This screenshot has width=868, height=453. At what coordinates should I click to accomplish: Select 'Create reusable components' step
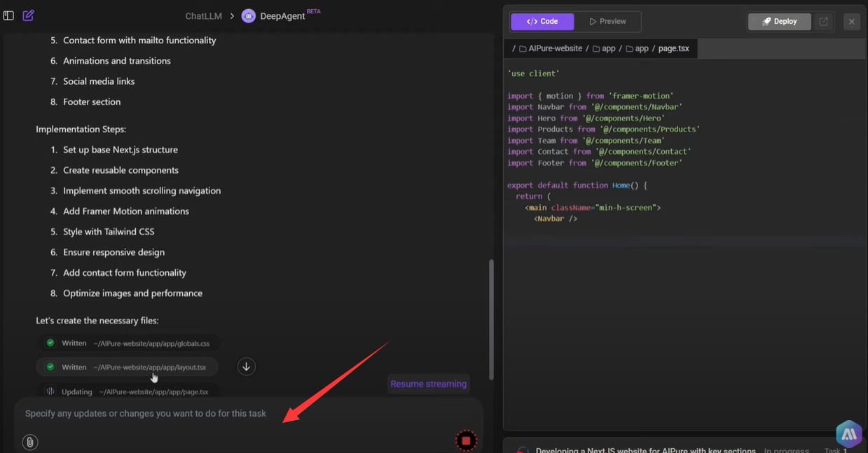120,170
